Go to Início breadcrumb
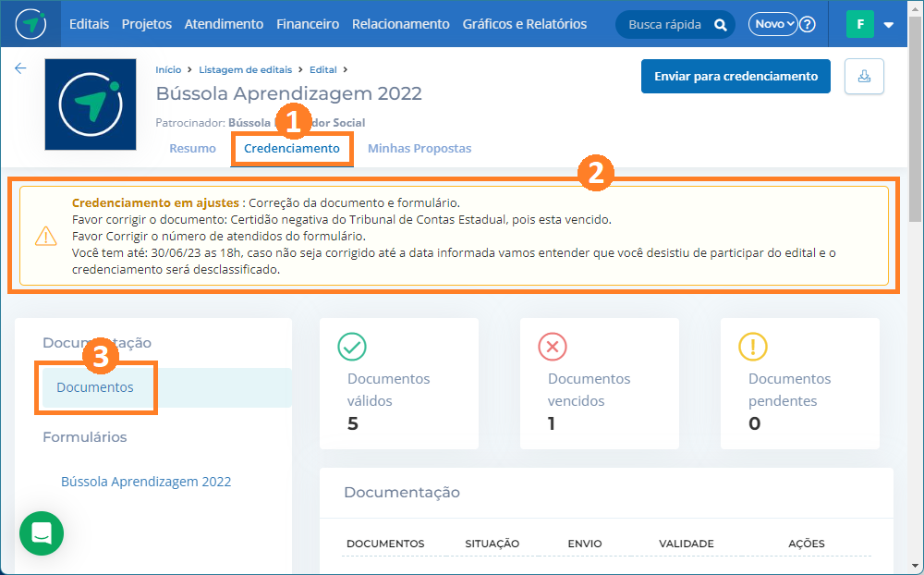 point(168,69)
